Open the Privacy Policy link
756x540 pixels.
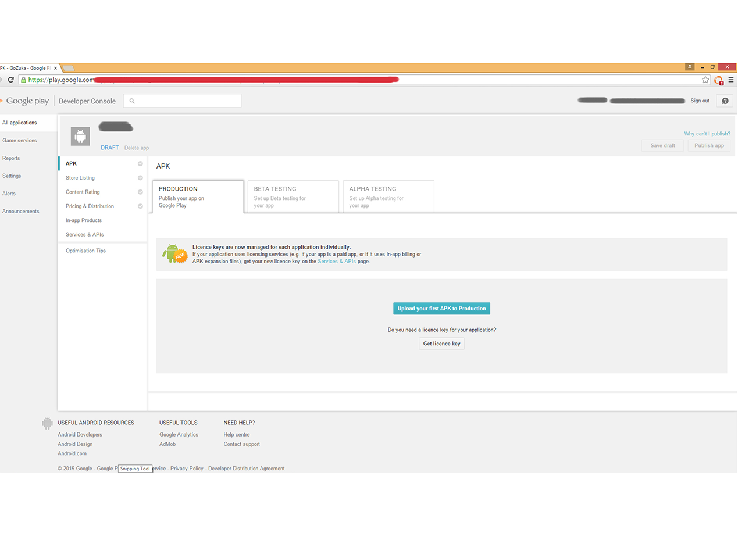[187, 469]
